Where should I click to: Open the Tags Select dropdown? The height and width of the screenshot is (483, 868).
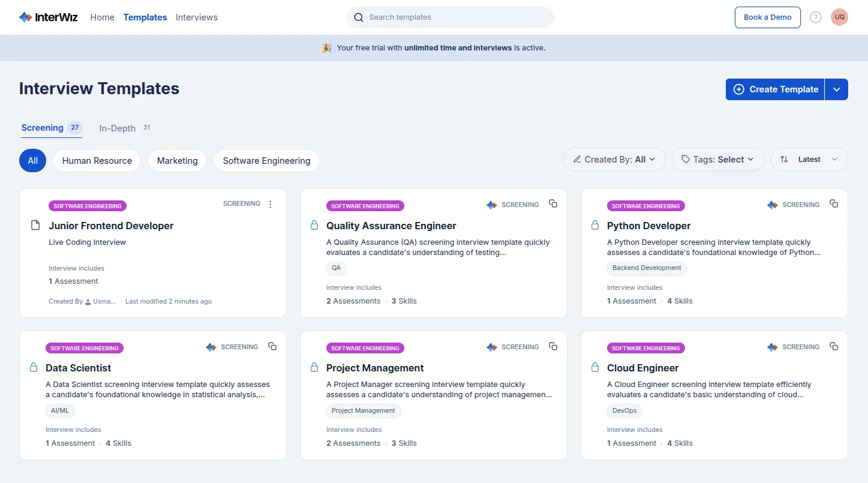[x=717, y=160]
